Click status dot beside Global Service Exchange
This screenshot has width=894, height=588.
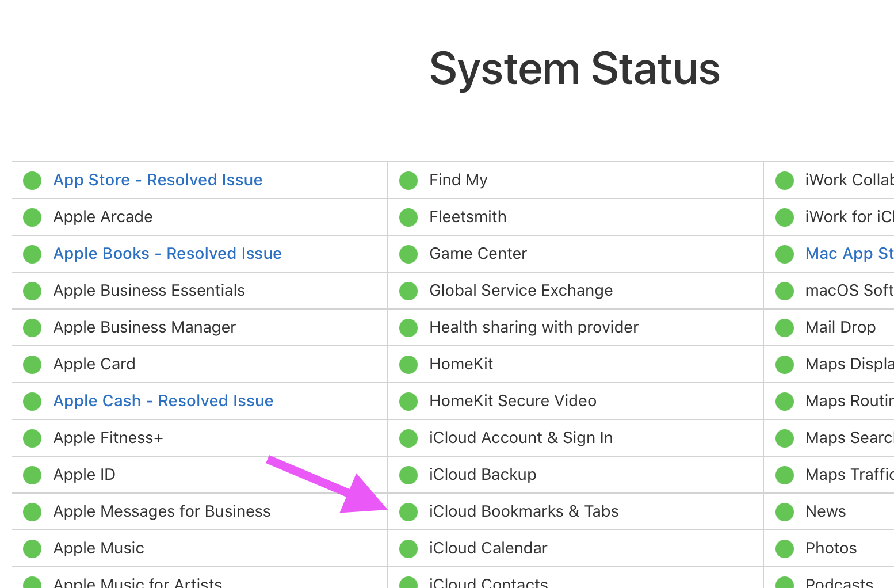408,291
